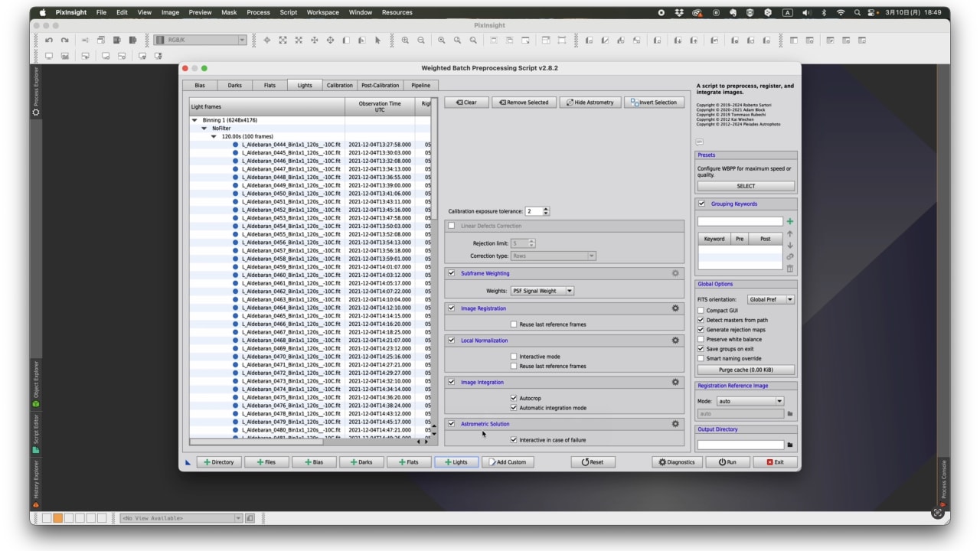Click the grouping keyword input field
Screen dimensions: 980x551
[740, 221]
